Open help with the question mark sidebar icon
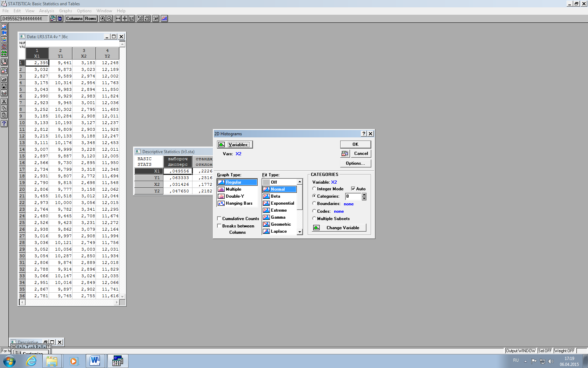Viewport: 588px width, 368px height. coord(4,123)
